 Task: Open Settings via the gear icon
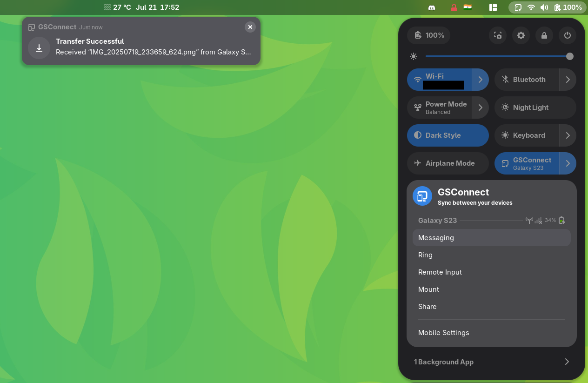[521, 35]
